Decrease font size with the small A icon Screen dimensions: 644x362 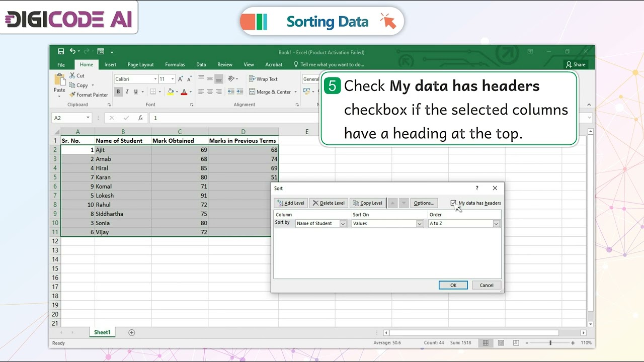tap(189, 79)
